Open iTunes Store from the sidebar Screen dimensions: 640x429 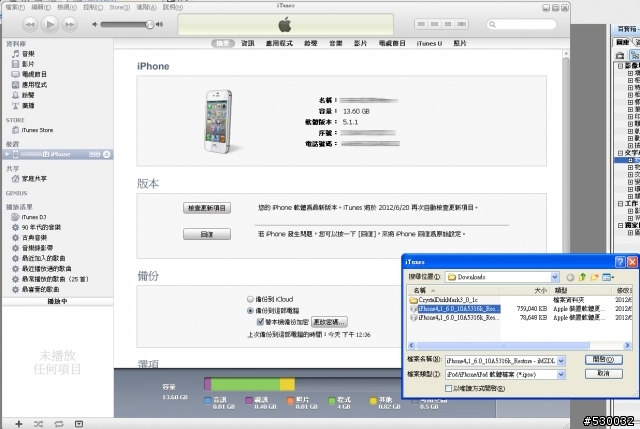tap(32, 130)
